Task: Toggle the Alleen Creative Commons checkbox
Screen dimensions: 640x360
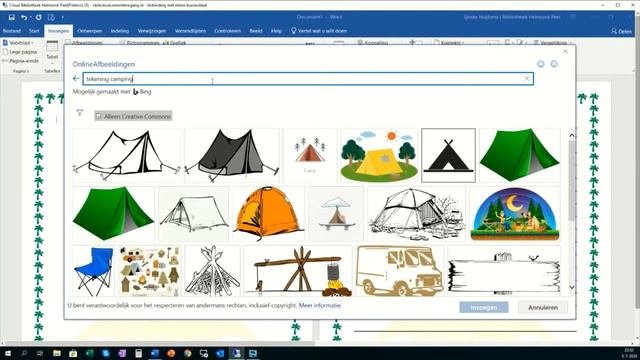Action: coord(98,116)
